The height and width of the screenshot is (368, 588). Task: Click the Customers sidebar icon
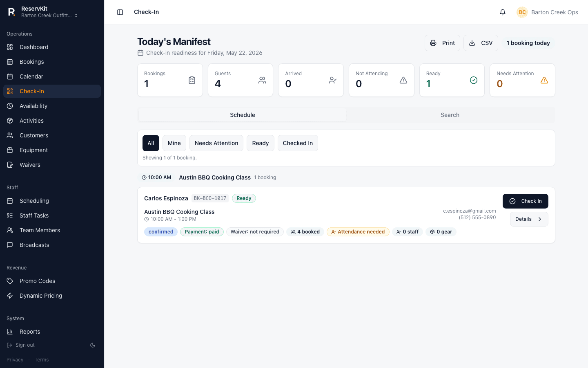point(10,135)
